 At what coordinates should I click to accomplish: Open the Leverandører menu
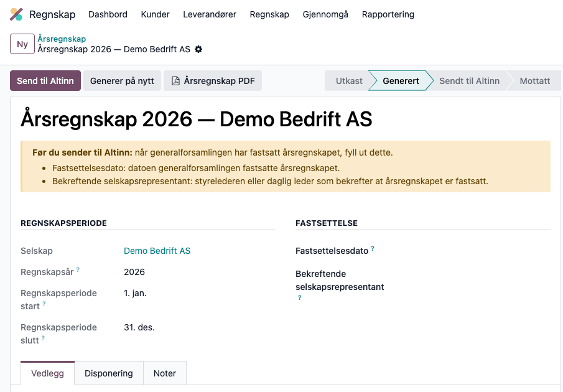[x=210, y=14]
